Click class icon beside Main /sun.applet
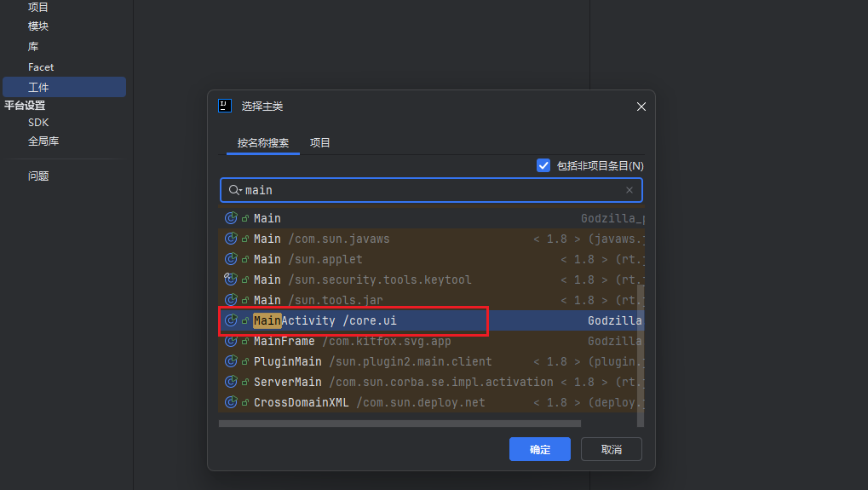 tap(231, 259)
